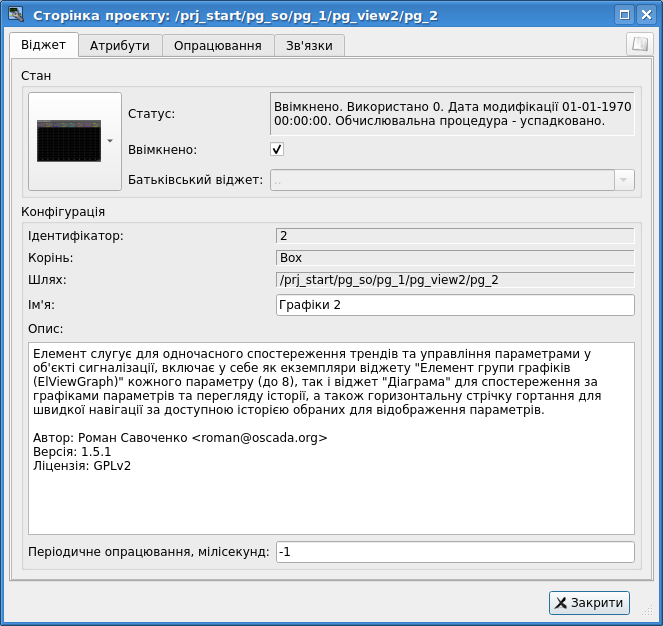Click the widget graph thumbnail image
663x626 pixels.
click(x=68, y=141)
